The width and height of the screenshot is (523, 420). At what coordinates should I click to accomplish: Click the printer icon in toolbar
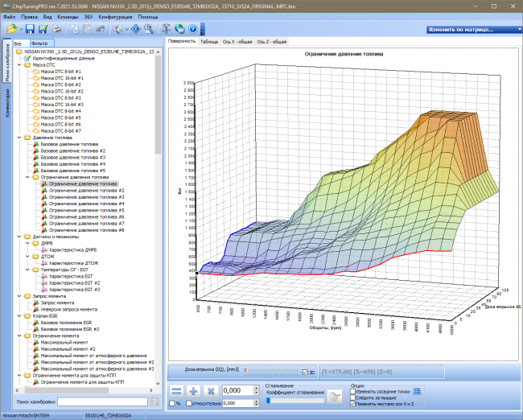point(56,29)
